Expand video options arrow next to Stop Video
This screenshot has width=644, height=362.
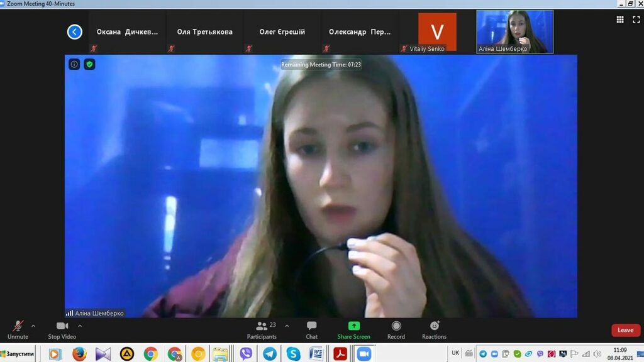coord(80,326)
